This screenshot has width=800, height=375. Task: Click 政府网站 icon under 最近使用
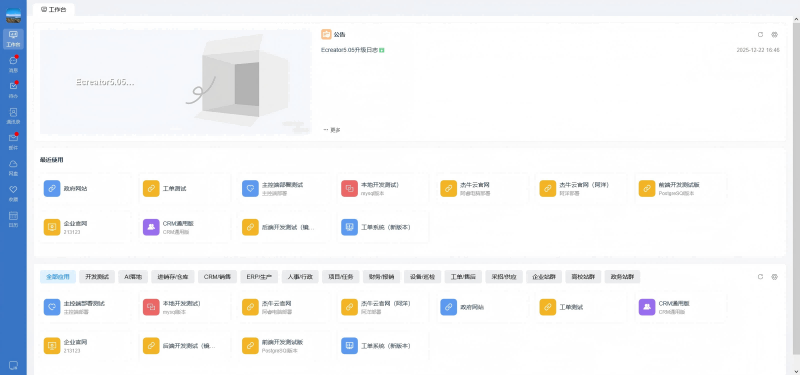[52, 188]
